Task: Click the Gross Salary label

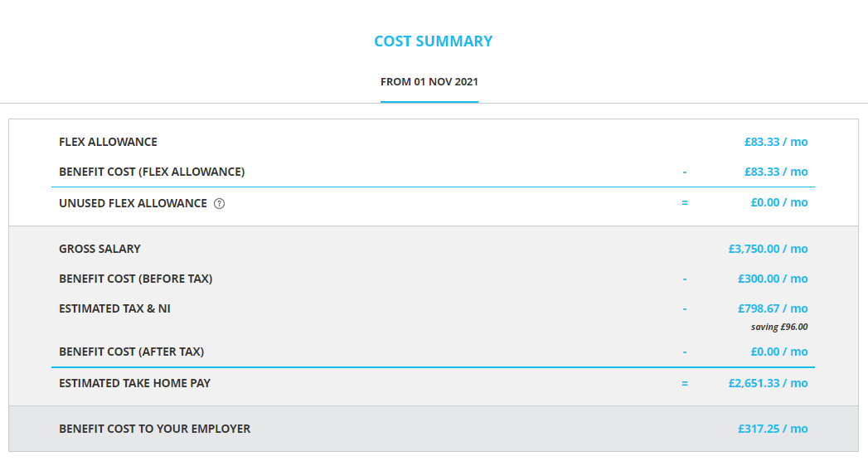Action: pos(99,249)
